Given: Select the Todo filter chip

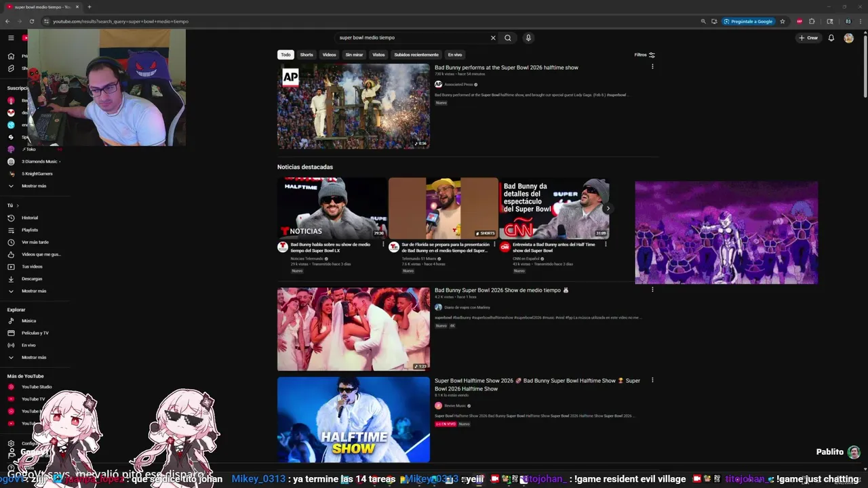Looking at the screenshot, I should point(285,55).
